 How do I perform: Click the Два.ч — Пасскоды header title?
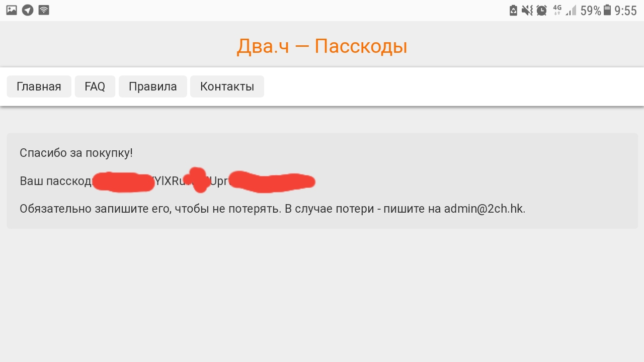coord(322,46)
